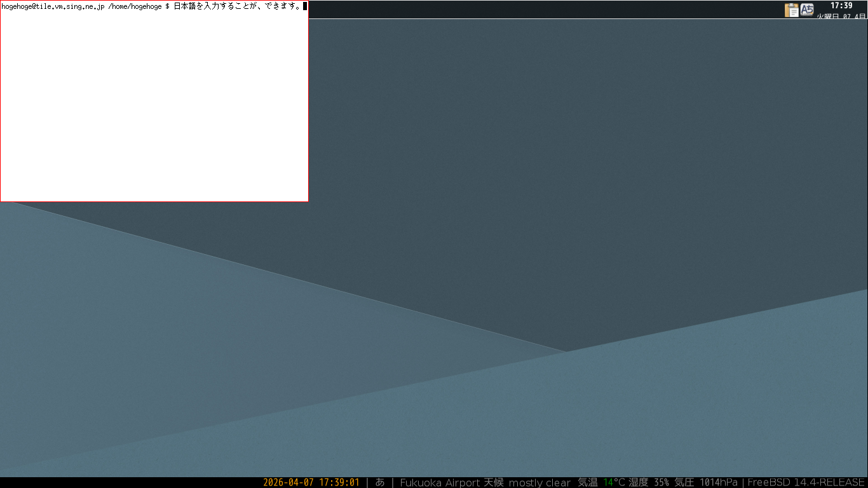This screenshot has height=488, width=868.
Task: Click the 気圧 1014hPa pressure reading
Action: pos(706,482)
